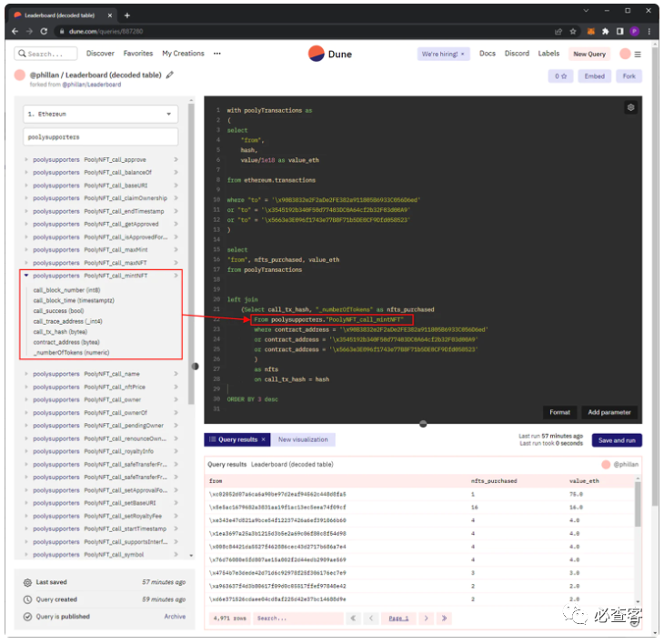Image resolution: width=664 pixels, height=644 pixels.
Task: Collapse the PoolyNFT_call_mintNFT table
Action: pyautogui.click(x=26, y=276)
